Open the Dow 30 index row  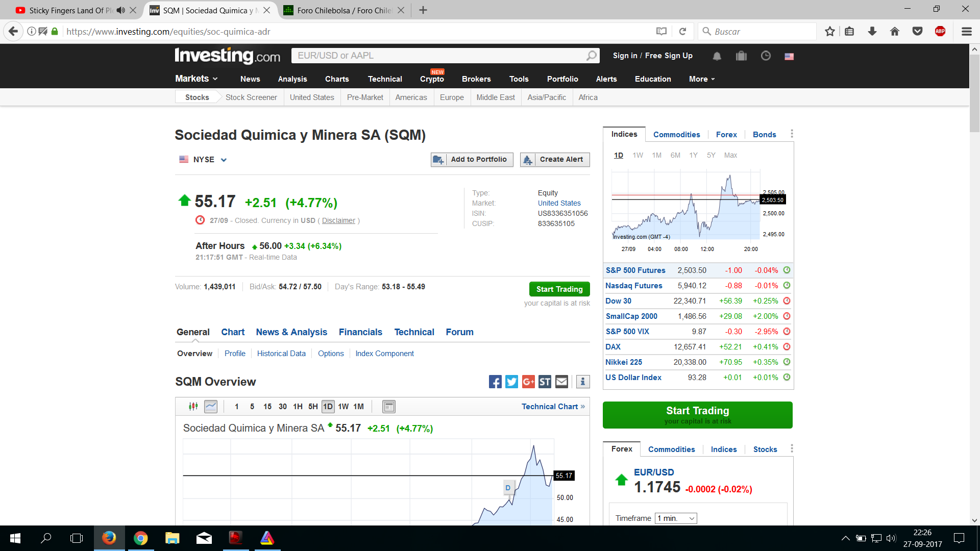(x=698, y=301)
